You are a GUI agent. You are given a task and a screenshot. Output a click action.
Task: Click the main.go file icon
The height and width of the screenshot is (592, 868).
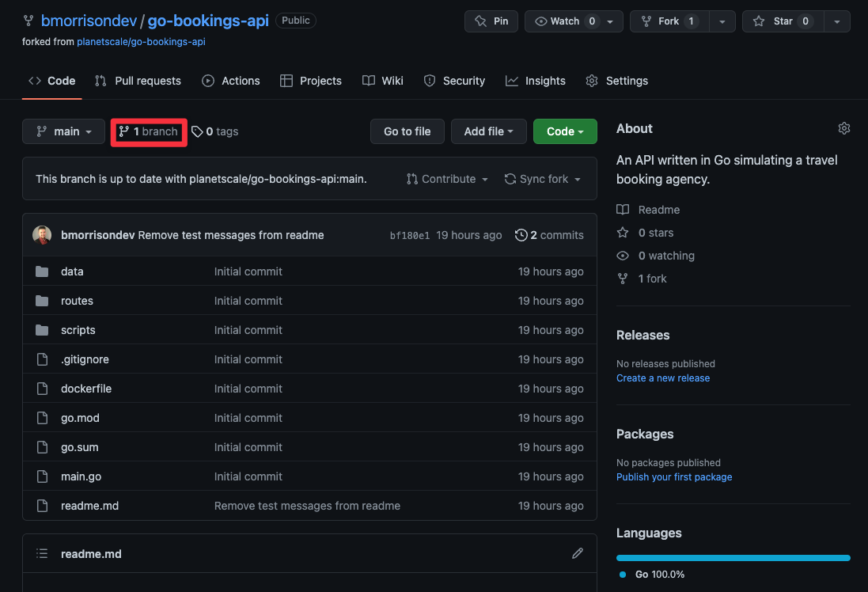coord(42,476)
